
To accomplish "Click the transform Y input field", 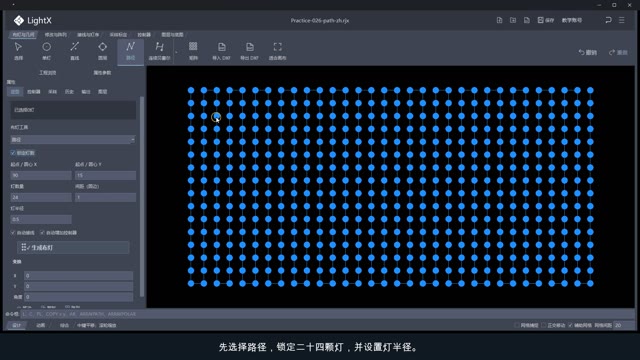I will [78, 286].
